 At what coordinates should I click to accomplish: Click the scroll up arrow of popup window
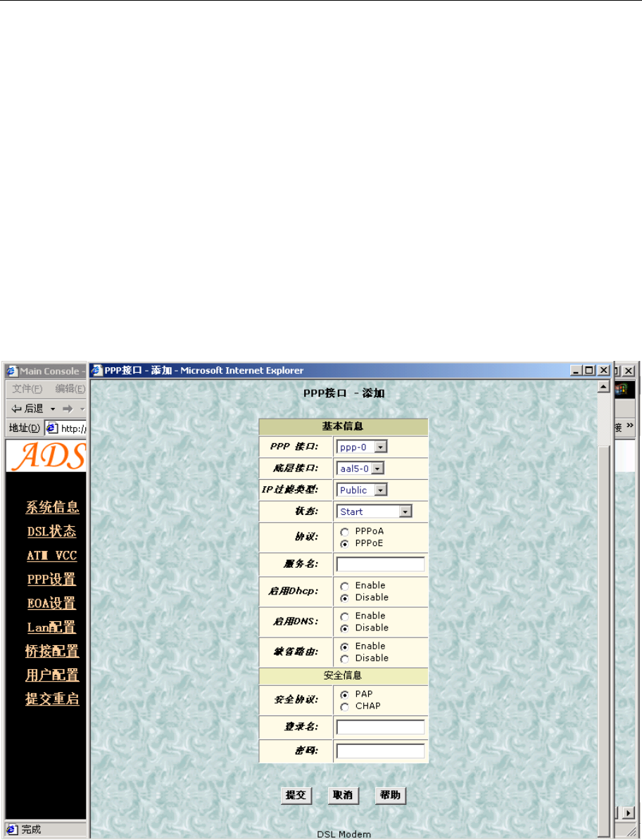604,386
